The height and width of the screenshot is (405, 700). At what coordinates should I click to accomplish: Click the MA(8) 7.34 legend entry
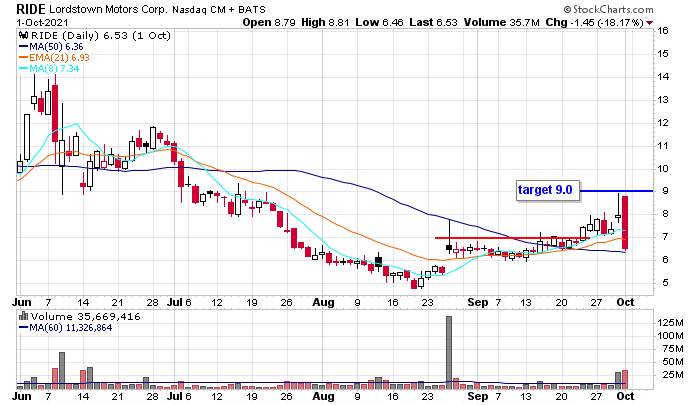(x=50, y=69)
